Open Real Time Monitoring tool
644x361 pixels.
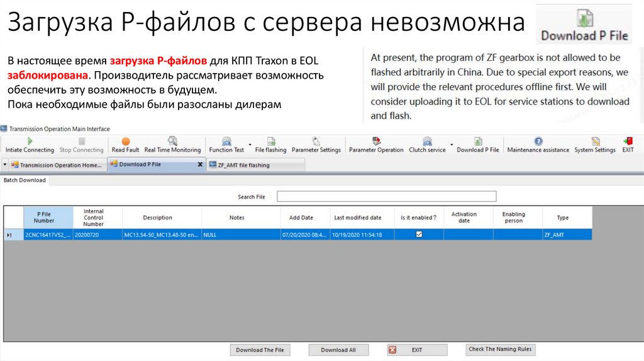tap(172, 145)
